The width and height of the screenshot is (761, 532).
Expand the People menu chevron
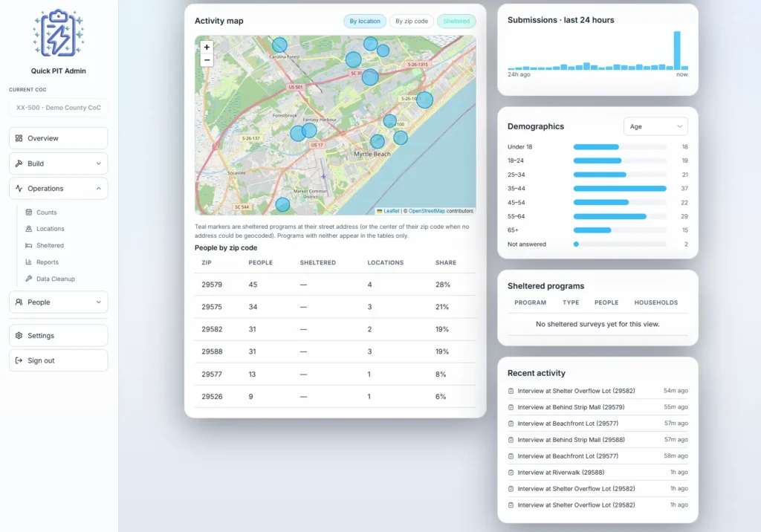99,302
